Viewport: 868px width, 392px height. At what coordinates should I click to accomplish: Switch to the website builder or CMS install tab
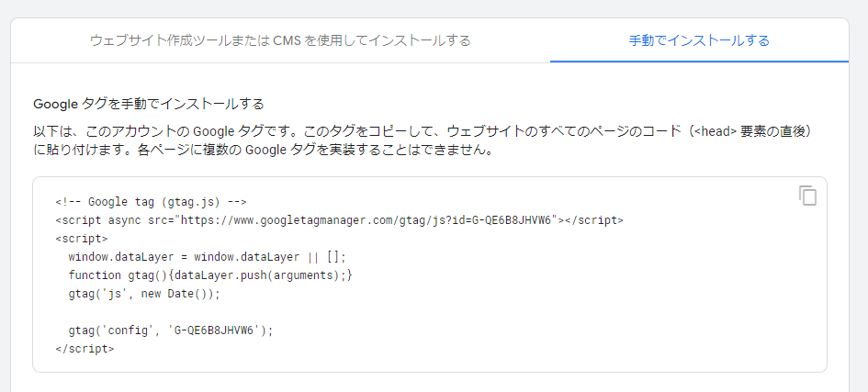280,40
